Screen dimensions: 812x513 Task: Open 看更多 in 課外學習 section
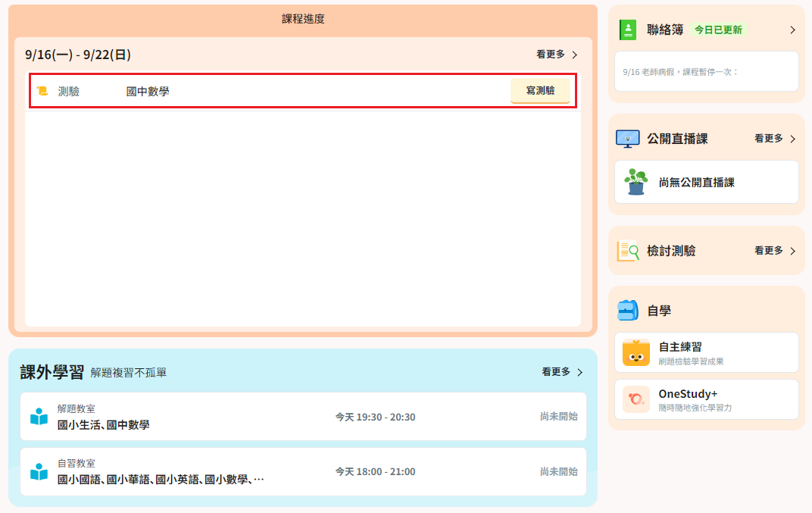tap(556, 371)
